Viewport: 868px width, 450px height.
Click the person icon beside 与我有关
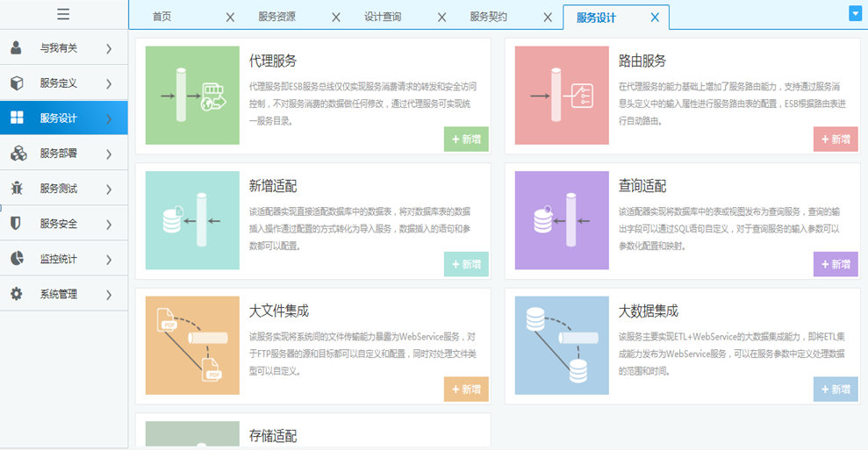coord(16,48)
